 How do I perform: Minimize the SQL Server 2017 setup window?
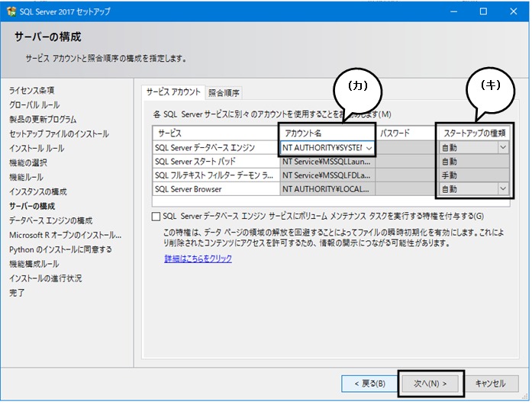coord(453,11)
